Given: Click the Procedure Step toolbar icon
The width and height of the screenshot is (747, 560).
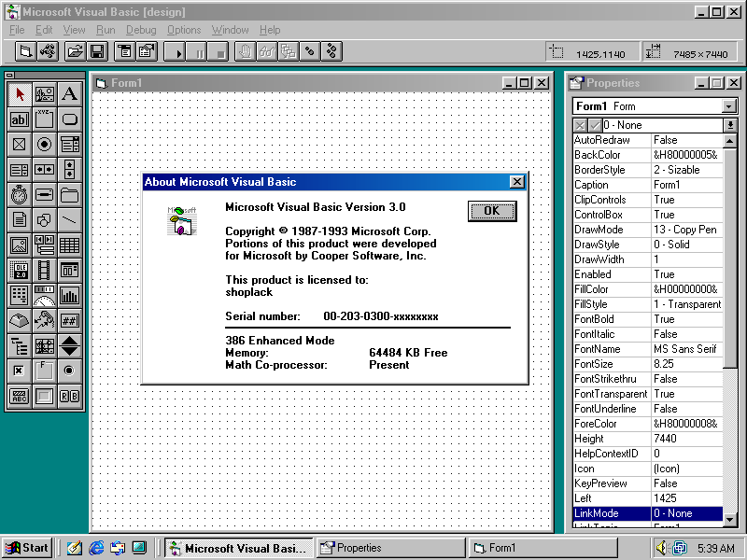Looking at the screenshot, I should (332, 51).
